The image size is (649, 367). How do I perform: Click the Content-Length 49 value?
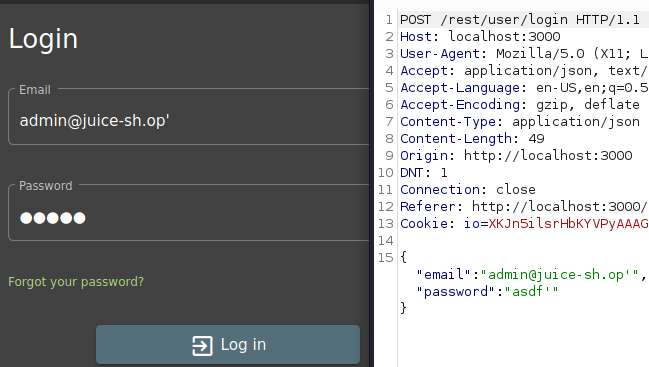pyautogui.click(x=536, y=138)
